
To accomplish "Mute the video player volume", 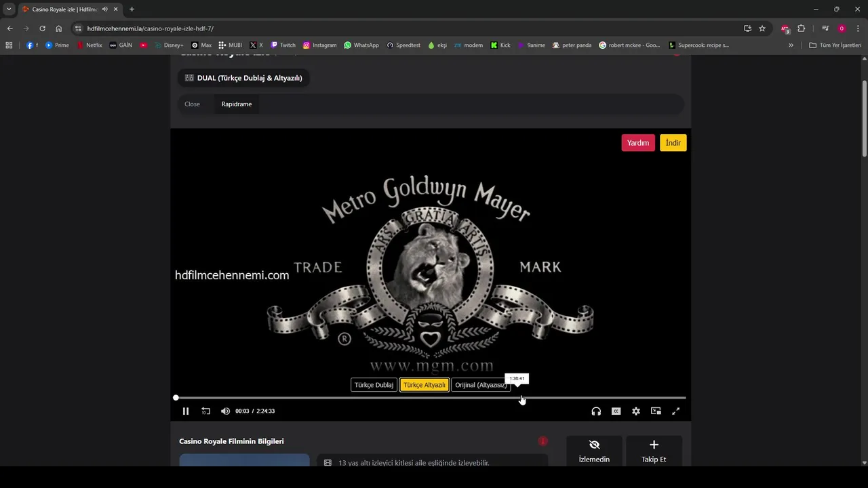I will click(225, 411).
